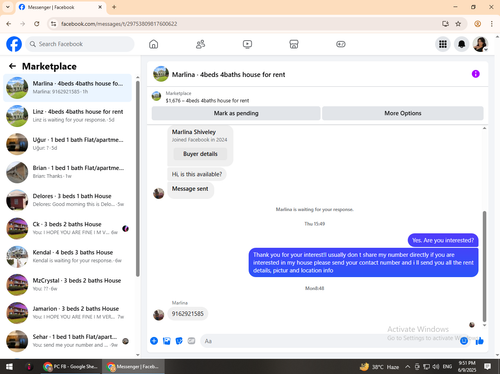Open the plus more-actions icon in composer
The height and width of the screenshot is (374, 500).
coord(154,341)
